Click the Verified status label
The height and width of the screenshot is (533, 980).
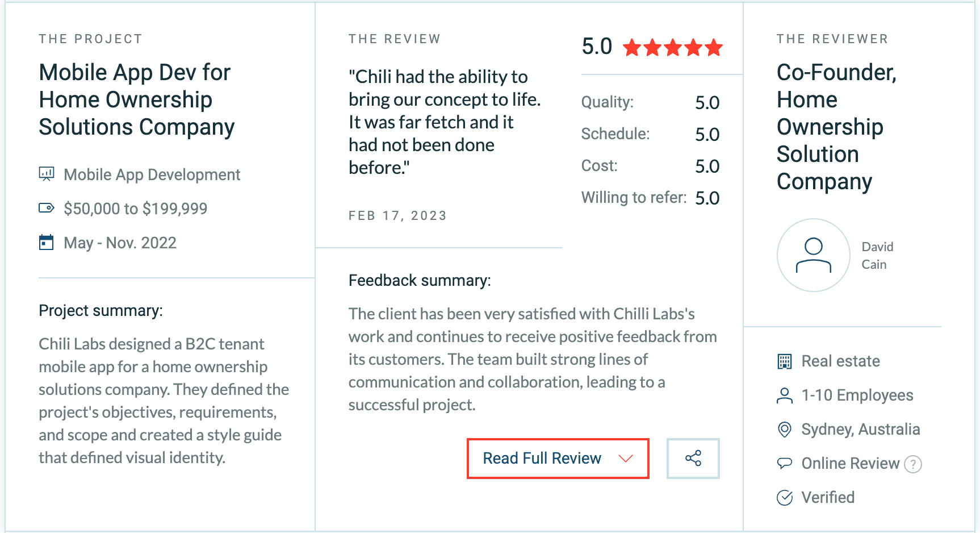[x=828, y=498]
